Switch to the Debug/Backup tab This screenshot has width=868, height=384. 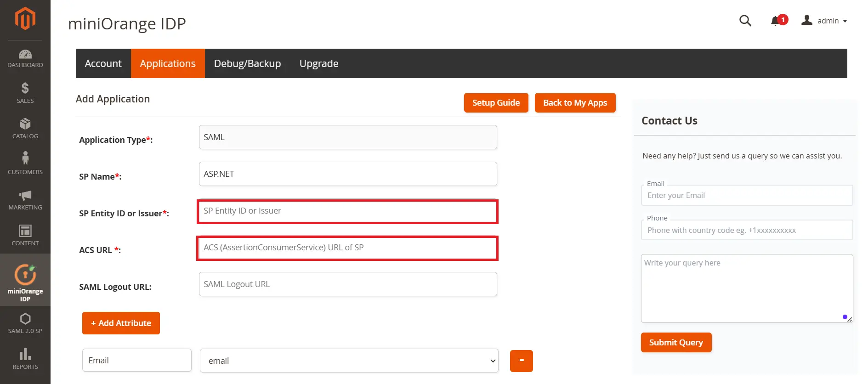pyautogui.click(x=247, y=63)
